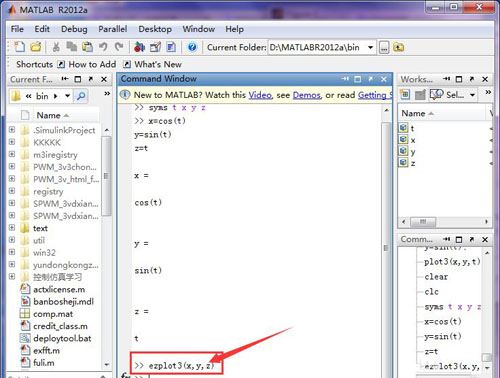The image size is (500, 378).
Task: Sort Current Folder by Name column
Action: (x=53, y=115)
